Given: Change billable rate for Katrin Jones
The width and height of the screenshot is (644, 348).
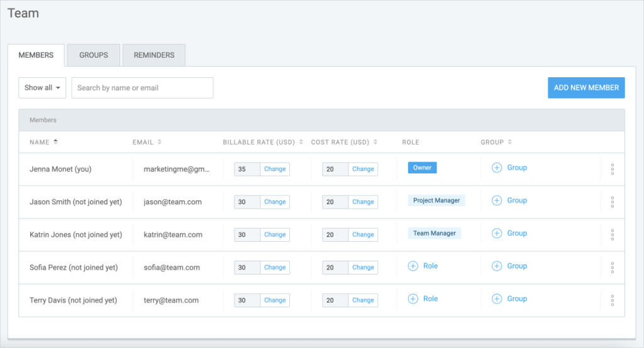Looking at the screenshot, I should [275, 235].
